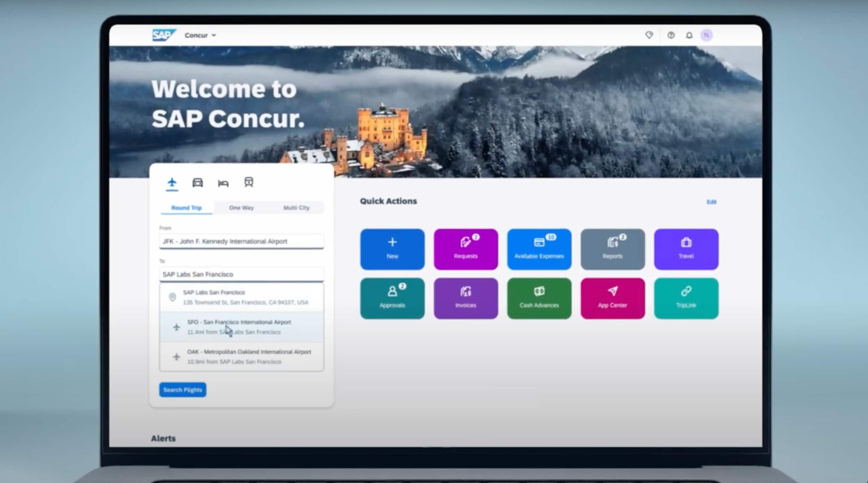Click the SAP logo
This screenshot has height=483, width=868.
(164, 35)
